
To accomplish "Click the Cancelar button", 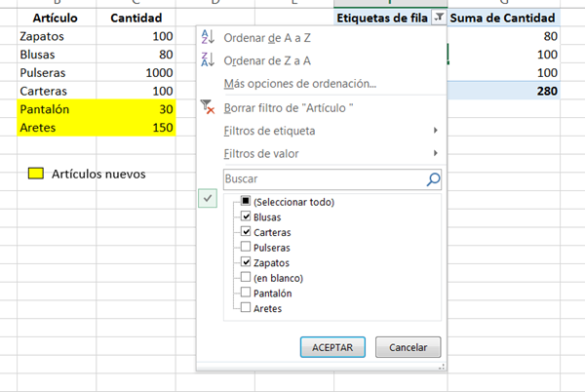I will coord(409,347).
